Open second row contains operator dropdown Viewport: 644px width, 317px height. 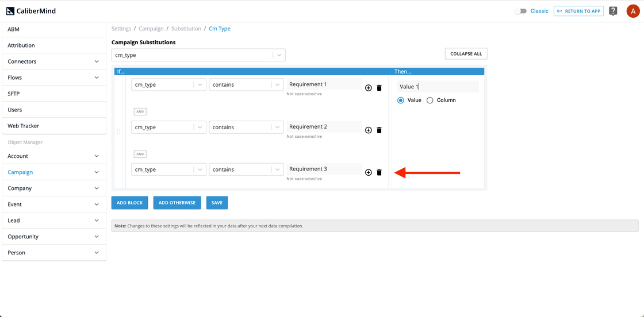pos(246,127)
